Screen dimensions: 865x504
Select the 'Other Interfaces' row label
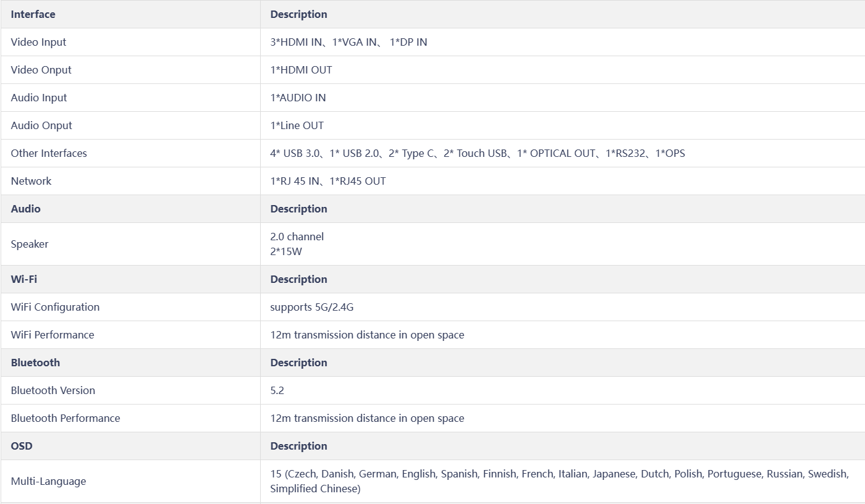click(49, 153)
